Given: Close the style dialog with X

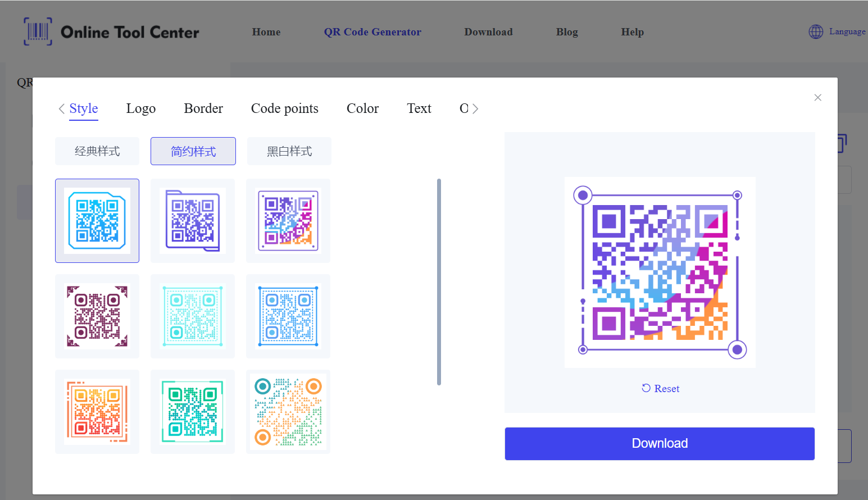Looking at the screenshot, I should click(818, 98).
